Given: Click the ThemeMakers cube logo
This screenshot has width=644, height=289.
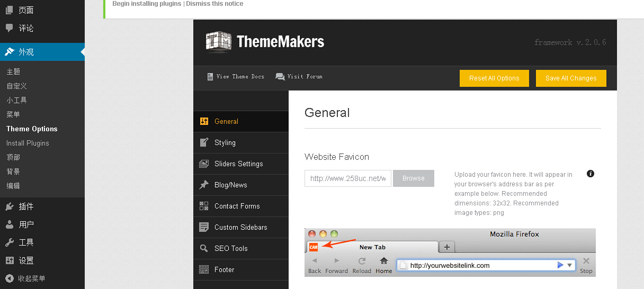Looking at the screenshot, I should 218,42.
